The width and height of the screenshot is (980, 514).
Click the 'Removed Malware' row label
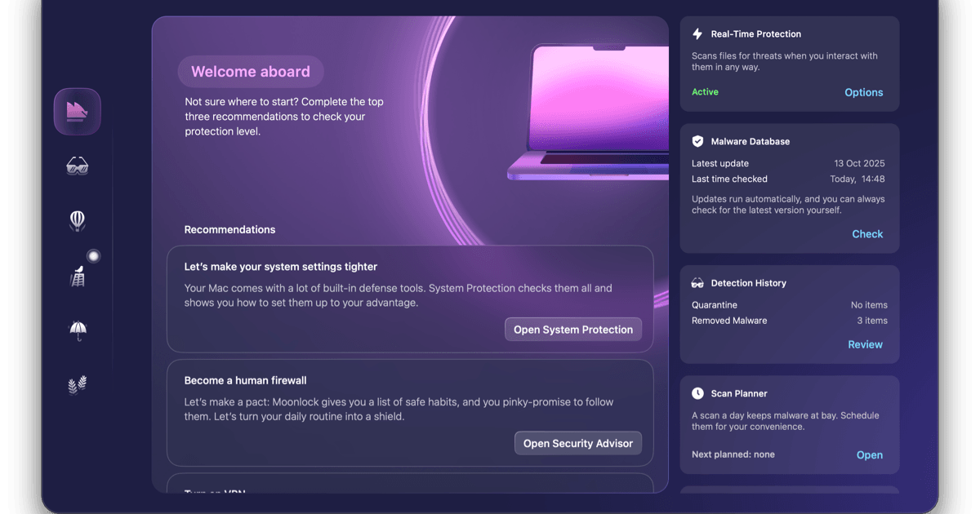[x=729, y=321]
